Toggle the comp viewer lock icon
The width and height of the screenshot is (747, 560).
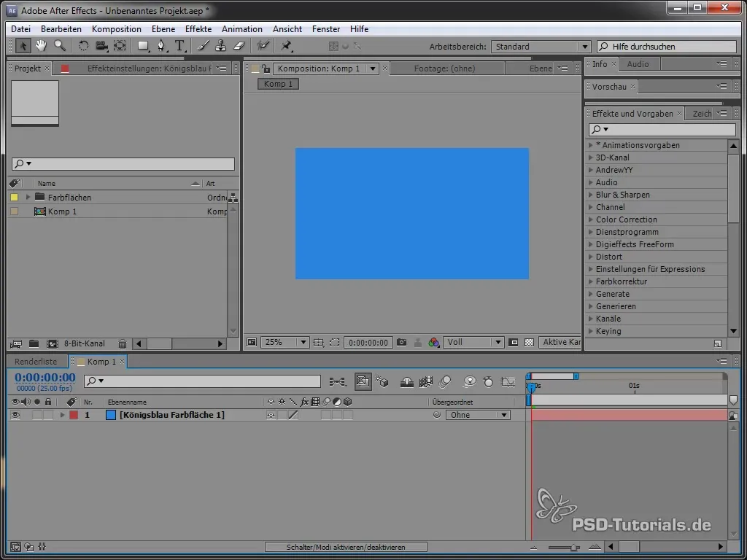pos(266,69)
